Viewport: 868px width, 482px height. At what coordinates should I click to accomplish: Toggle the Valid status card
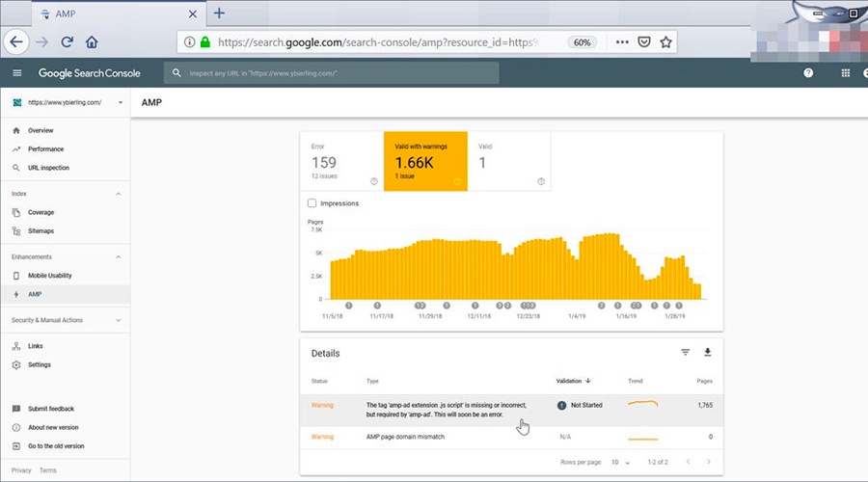point(509,161)
